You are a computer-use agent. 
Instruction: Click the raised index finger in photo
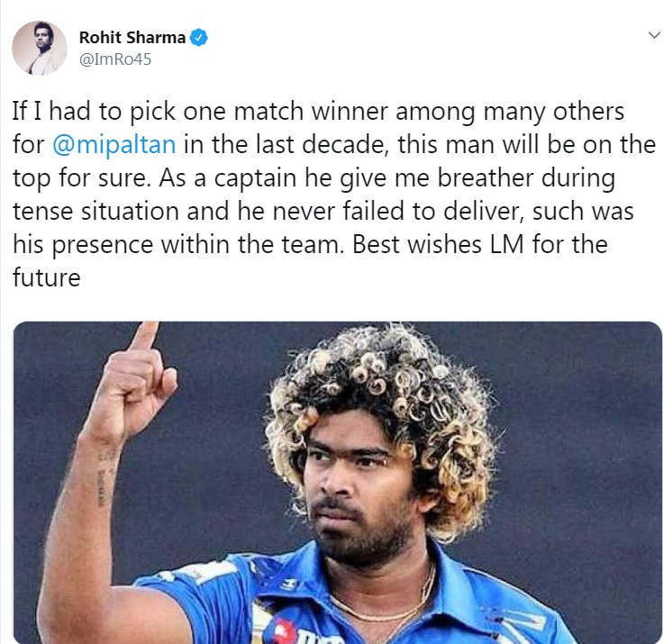[145, 336]
